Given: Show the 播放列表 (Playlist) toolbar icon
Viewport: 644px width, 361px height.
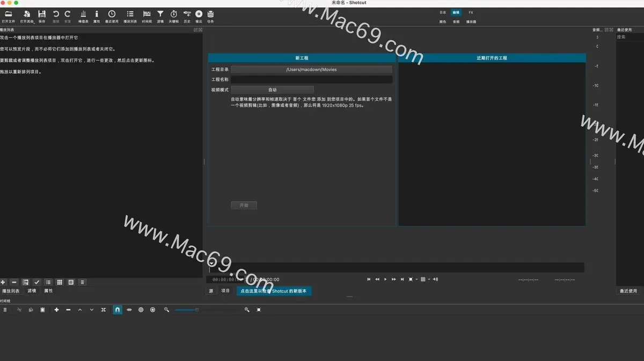Looking at the screenshot, I should click(x=130, y=16).
